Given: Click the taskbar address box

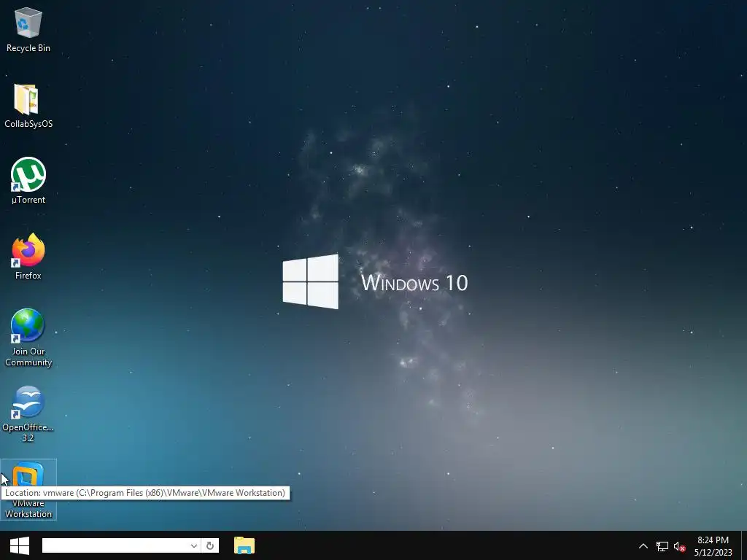Looking at the screenshot, I should (116, 545).
